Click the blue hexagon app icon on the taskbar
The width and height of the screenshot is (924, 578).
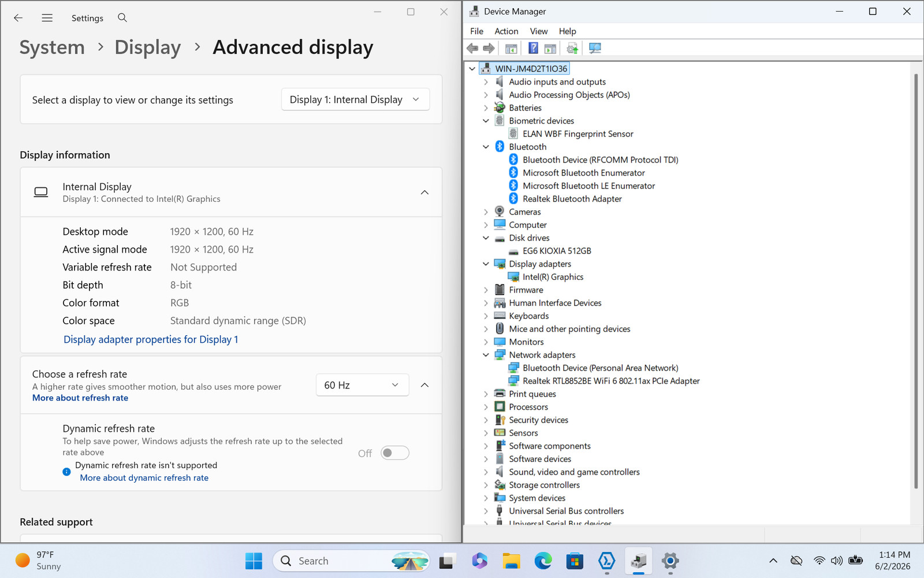(606, 561)
